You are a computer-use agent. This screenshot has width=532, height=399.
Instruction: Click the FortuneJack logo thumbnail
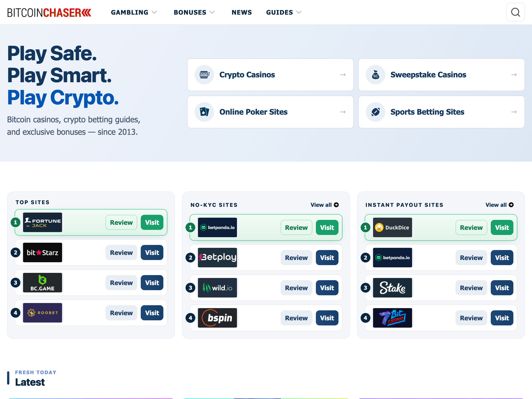tap(43, 222)
